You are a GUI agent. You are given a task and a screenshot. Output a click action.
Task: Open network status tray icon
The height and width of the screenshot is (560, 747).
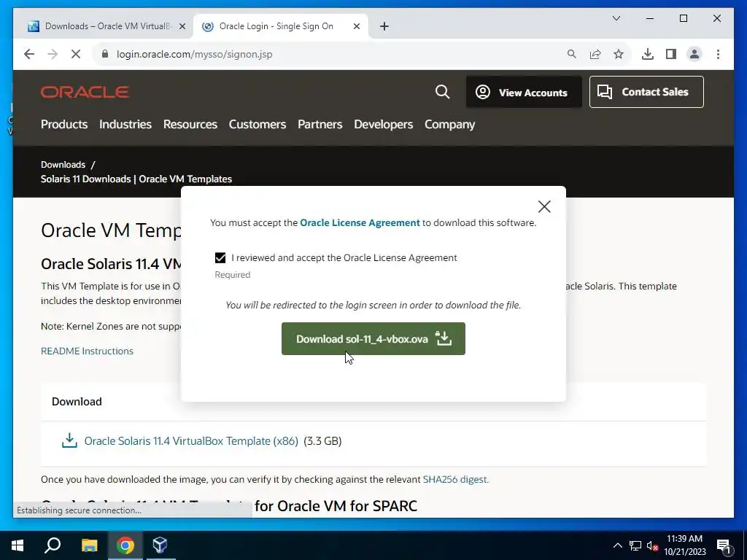635,545
